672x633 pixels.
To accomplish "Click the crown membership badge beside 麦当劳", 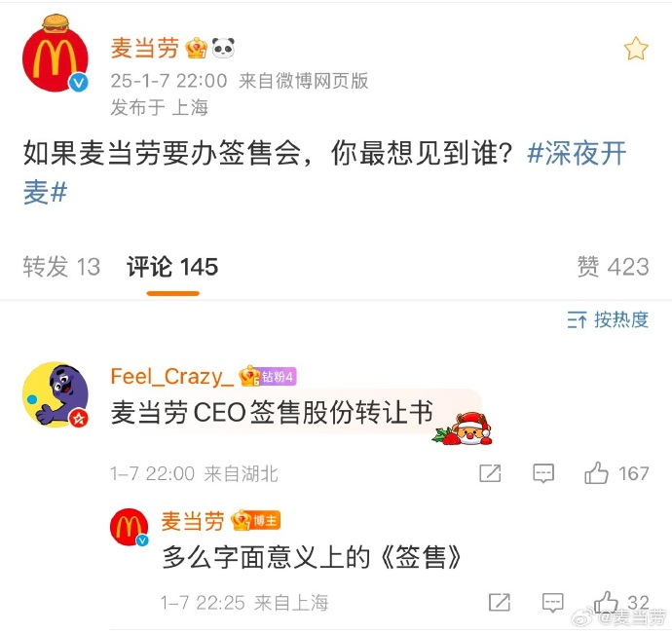I will click(197, 48).
